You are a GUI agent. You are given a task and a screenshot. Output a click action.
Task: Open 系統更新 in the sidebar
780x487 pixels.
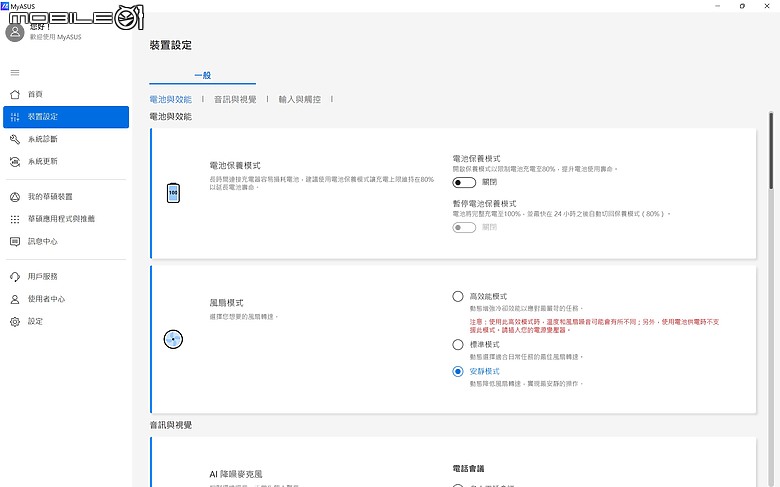(x=66, y=162)
